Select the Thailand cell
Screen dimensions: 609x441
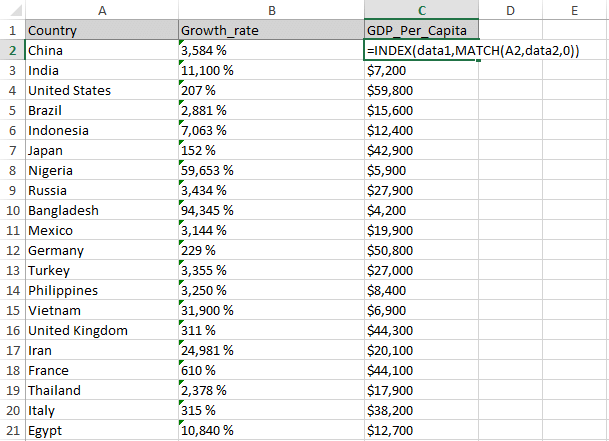pyautogui.click(x=102, y=390)
